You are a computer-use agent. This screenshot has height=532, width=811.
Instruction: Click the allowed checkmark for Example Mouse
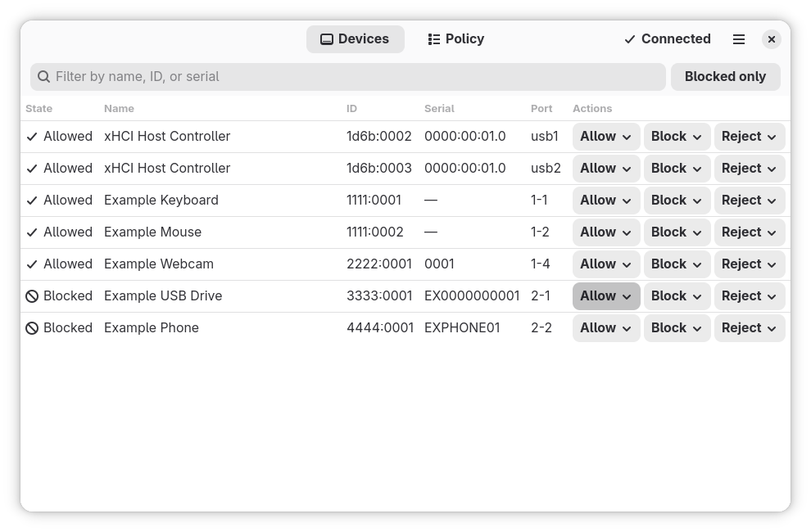(32, 232)
